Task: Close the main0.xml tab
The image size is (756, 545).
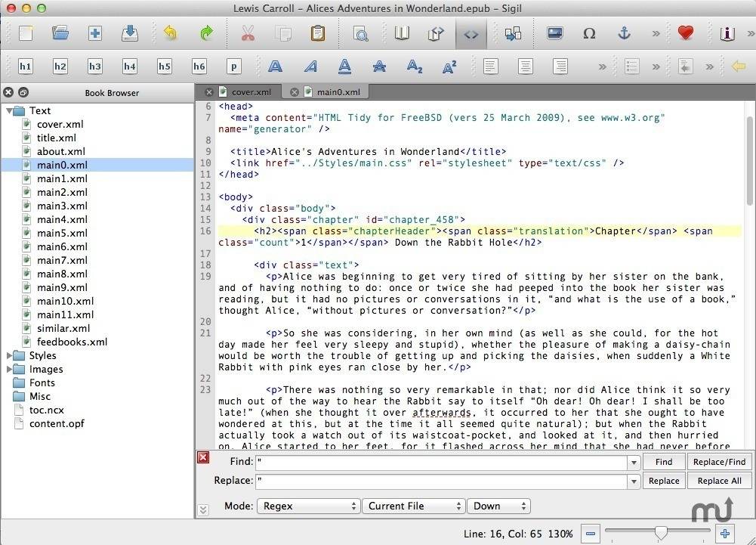Action: point(294,91)
